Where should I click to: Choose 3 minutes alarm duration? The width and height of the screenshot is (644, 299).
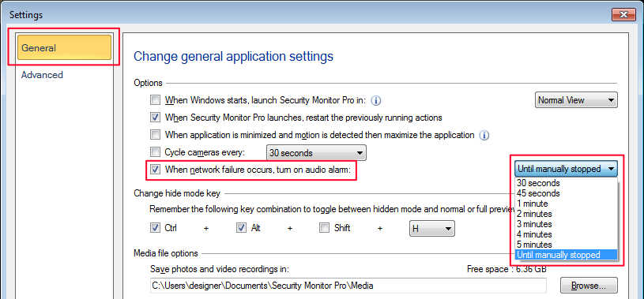[566, 224]
